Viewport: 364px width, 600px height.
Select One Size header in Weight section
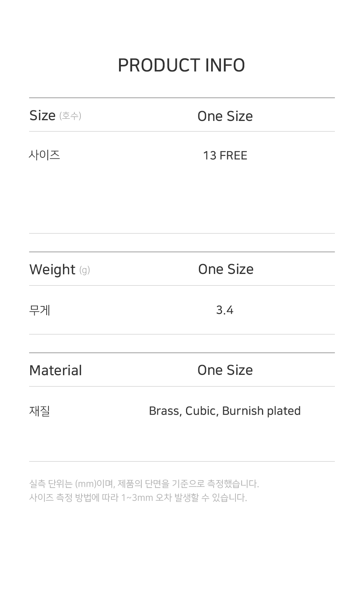[226, 269]
